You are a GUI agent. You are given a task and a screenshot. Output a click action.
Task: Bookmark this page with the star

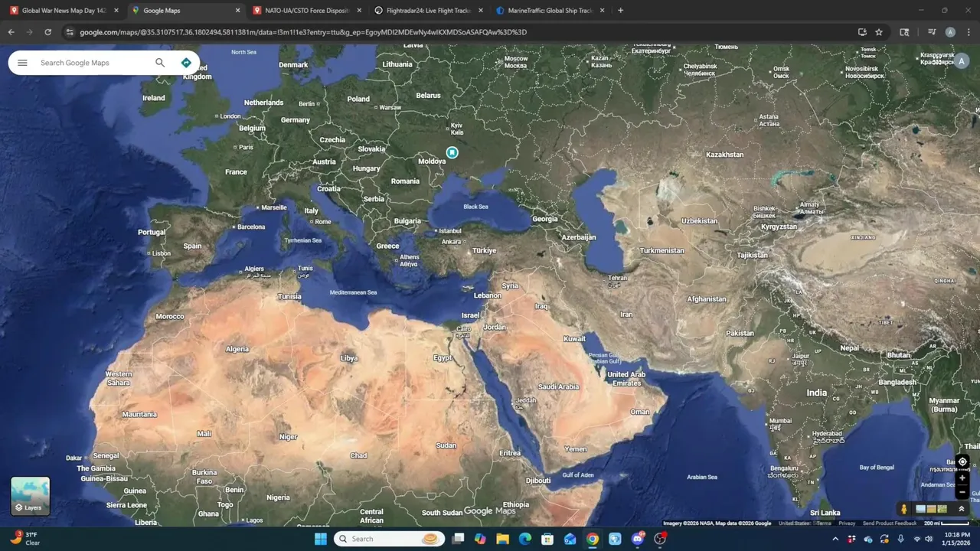(x=879, y=32)
